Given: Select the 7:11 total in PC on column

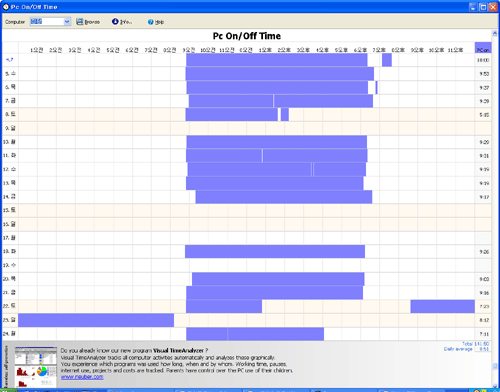Looking at the screenshot, I should coord(484,334).
